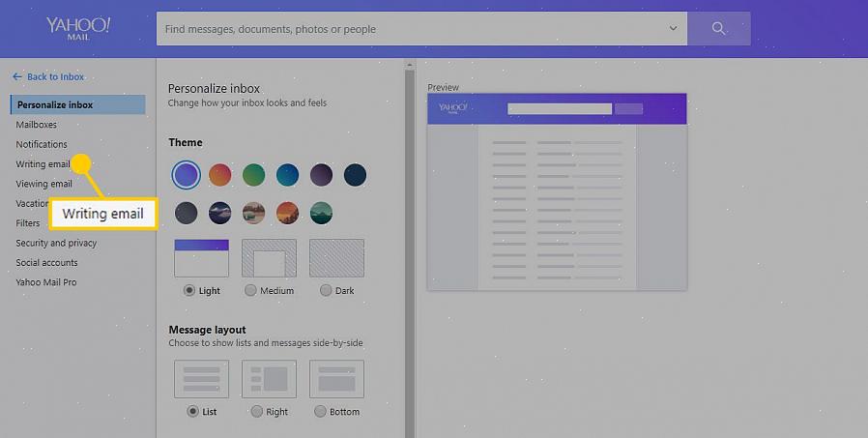Click the scrollbar up arrow
Screen dimensions: 868x438
(410, 65)
